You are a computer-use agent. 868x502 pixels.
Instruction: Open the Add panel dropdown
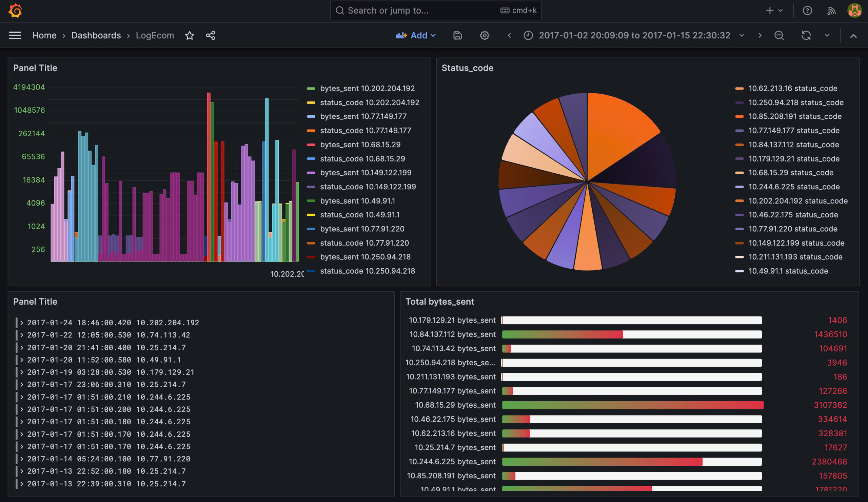click(x=416, y=35)
